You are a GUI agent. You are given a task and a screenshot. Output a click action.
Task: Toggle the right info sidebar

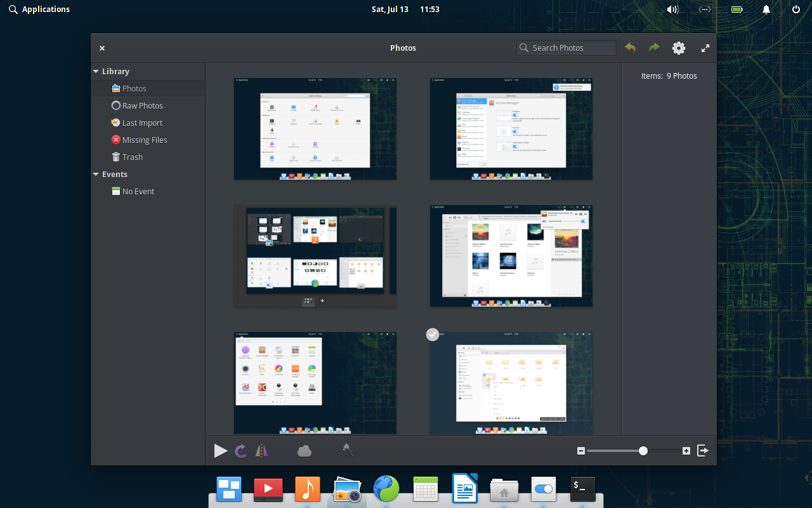point(703,451)
